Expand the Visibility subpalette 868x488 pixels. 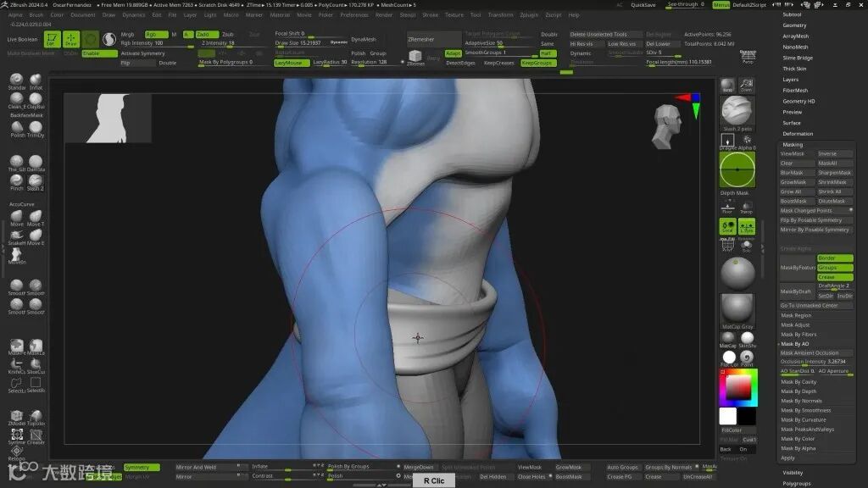point(793,473)
